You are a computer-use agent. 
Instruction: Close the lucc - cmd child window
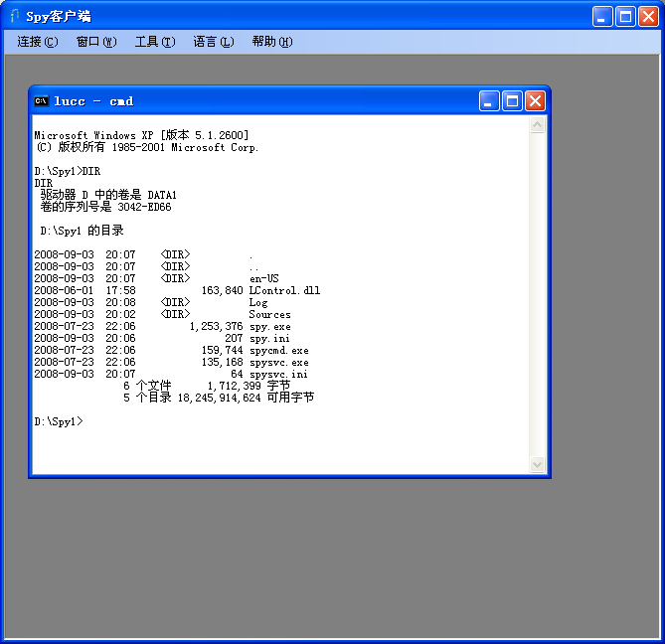(x=535, y=101)
